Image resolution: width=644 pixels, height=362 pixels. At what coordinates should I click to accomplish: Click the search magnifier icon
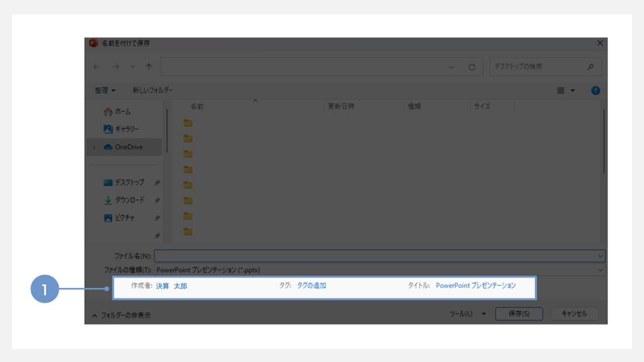pos(590,66)
